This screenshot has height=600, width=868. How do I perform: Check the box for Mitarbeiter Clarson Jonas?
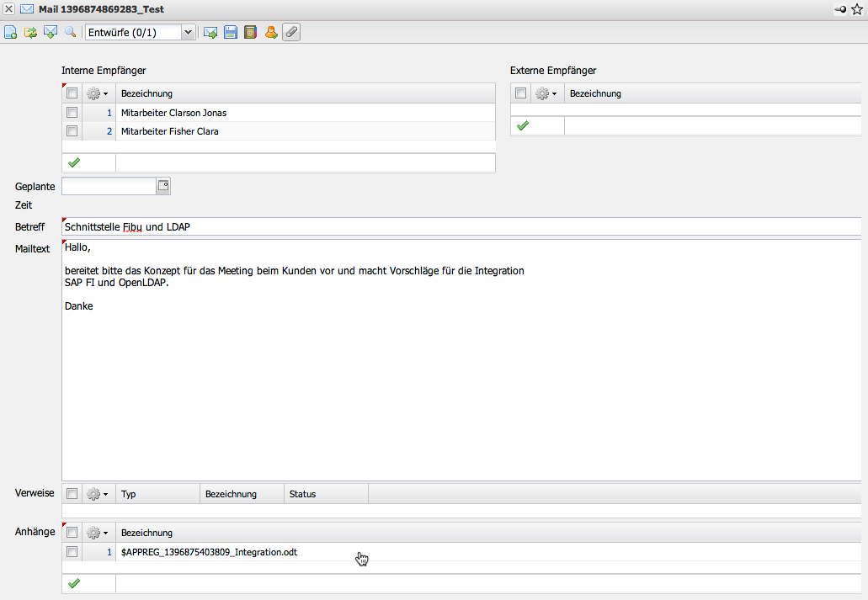coord(72,113)
